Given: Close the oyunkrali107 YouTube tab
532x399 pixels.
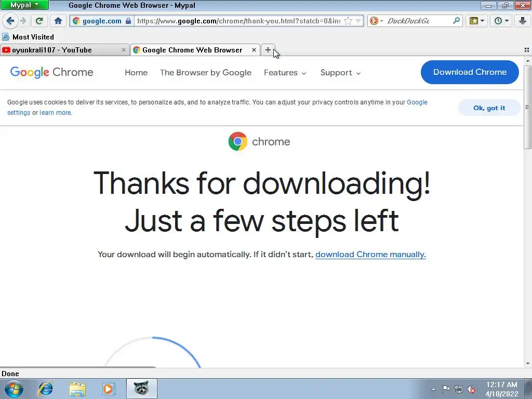Looking at the screenshot, I should point(124,50).
